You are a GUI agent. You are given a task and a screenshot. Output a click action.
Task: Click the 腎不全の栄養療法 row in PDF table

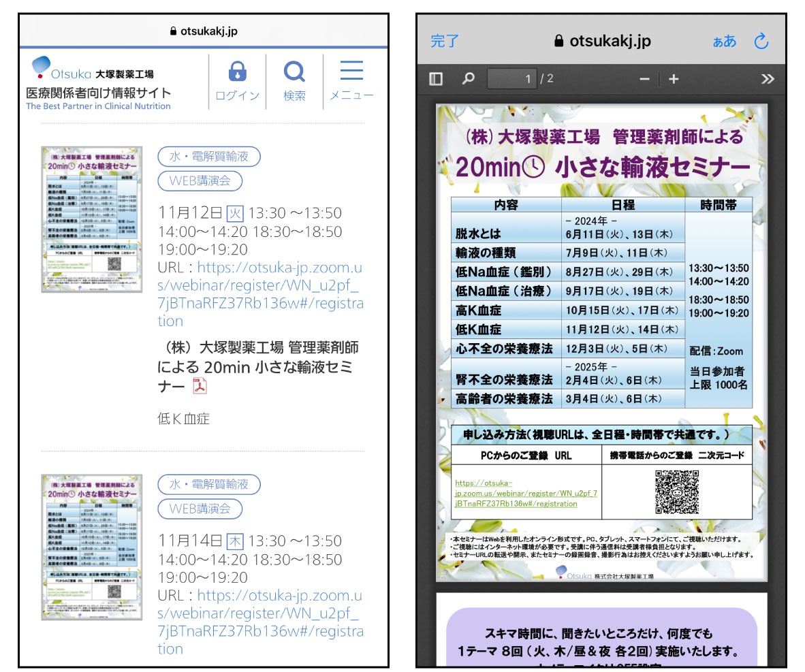[x=568, y=374]
